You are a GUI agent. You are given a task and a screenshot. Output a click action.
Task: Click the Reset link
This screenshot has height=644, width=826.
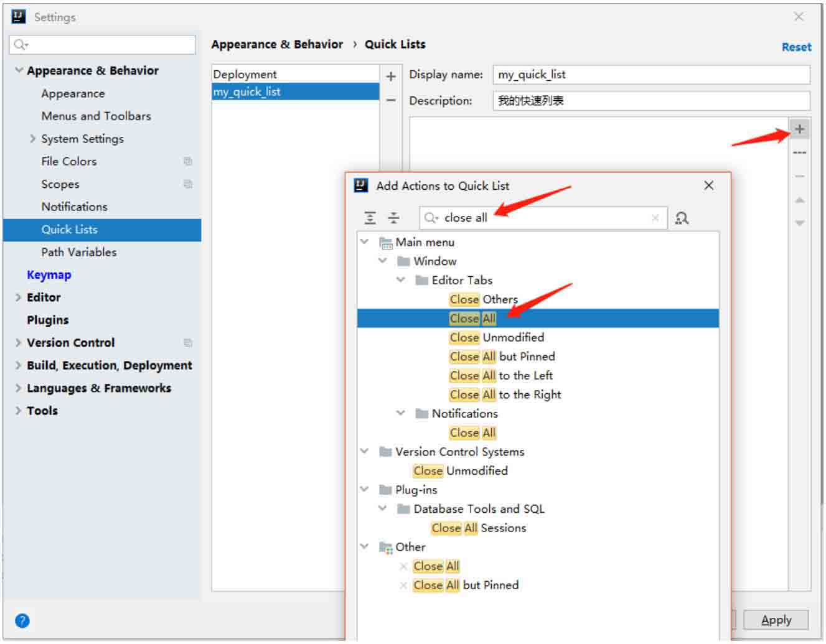point(796,47)
